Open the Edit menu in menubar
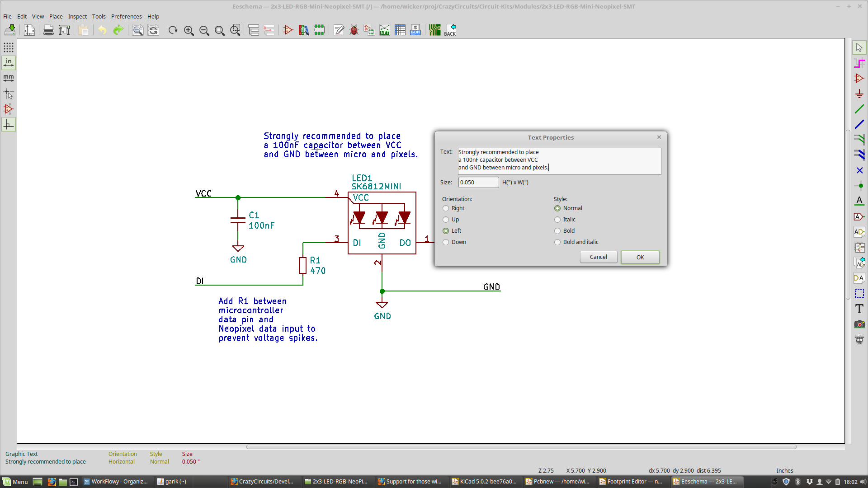 tap(22, 16)
